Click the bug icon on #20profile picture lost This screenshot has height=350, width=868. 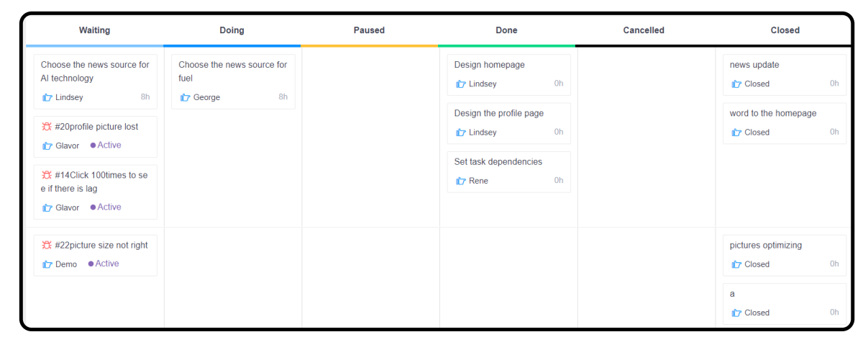(47, 127)
